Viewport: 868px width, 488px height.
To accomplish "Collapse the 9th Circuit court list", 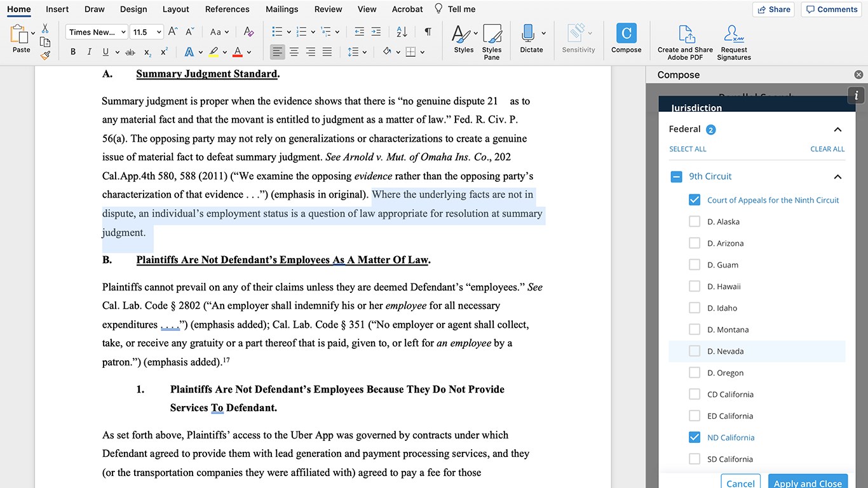I will [x=837, y=177].
